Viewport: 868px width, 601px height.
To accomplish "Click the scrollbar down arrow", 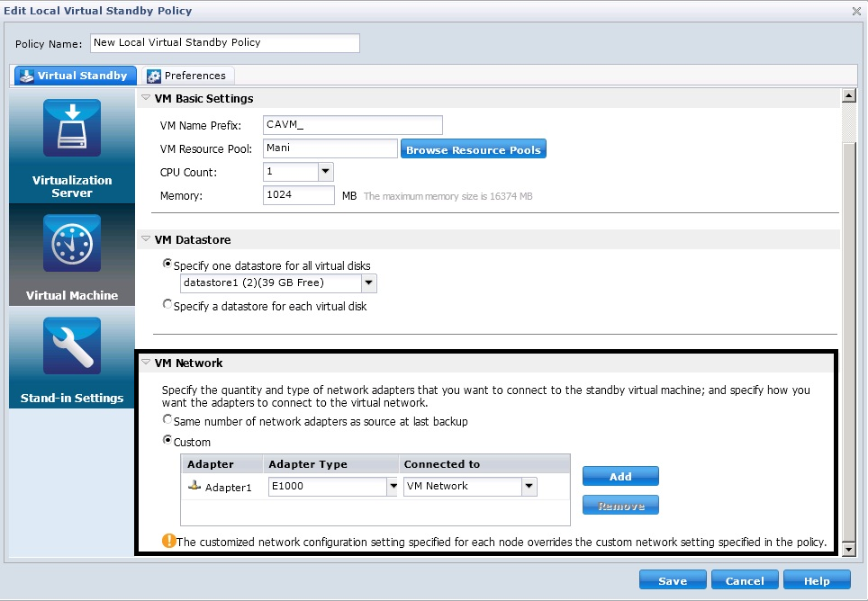I will tap(848, 549).
